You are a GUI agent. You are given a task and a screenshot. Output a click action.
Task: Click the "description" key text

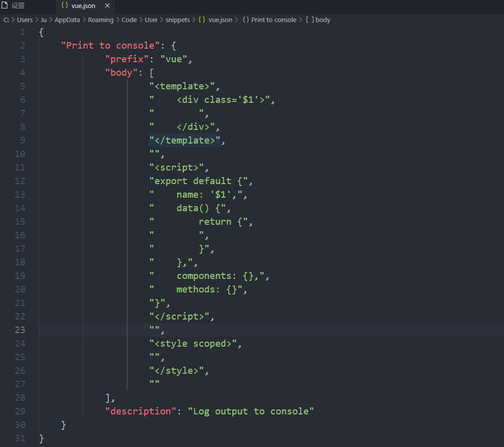(x=141, y=411)
